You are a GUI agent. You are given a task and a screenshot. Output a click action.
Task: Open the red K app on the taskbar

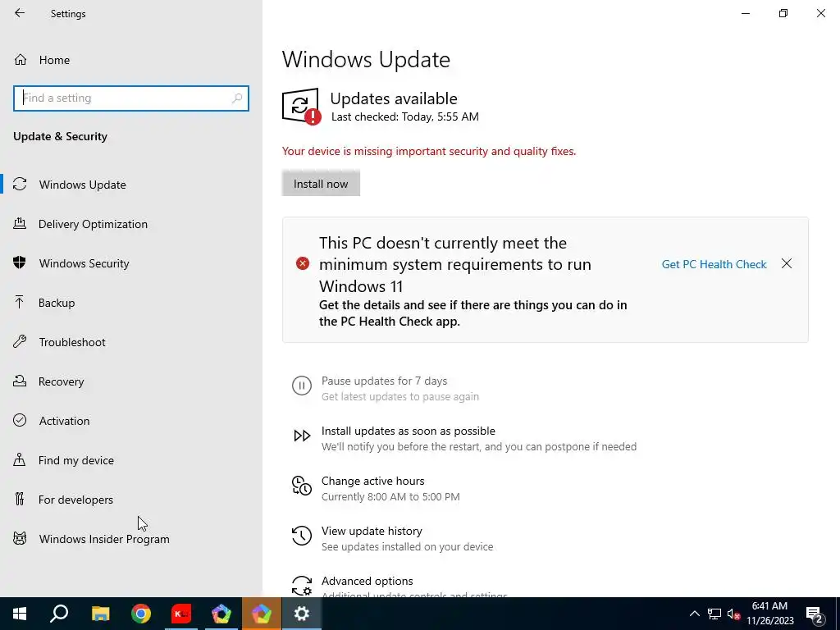(x=181, y=614)
